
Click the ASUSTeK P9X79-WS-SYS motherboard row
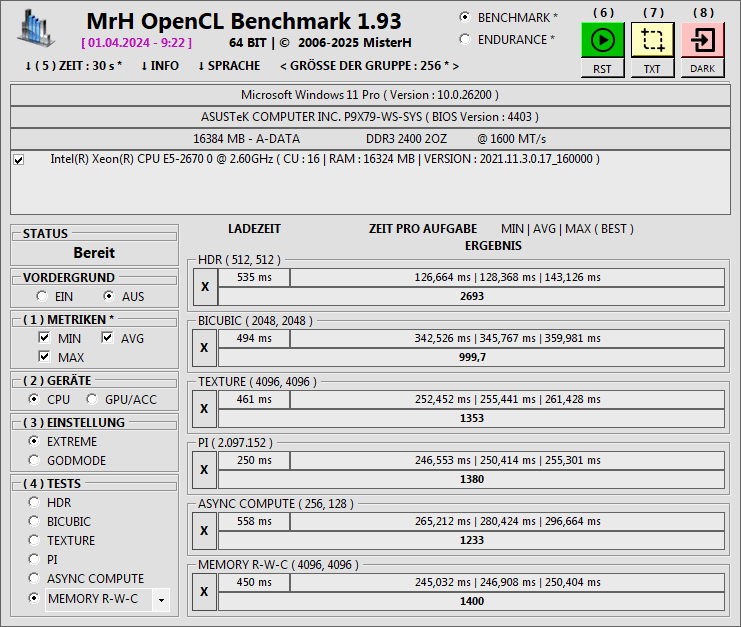coord(370,117)
